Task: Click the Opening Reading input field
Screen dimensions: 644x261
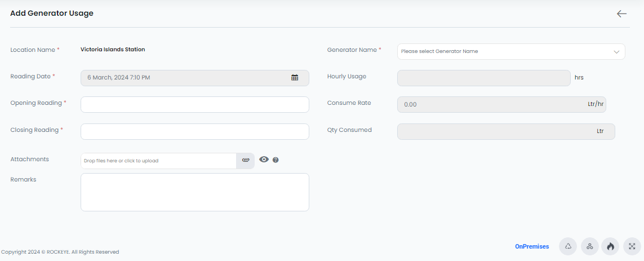Action: [x=195, y=104]
